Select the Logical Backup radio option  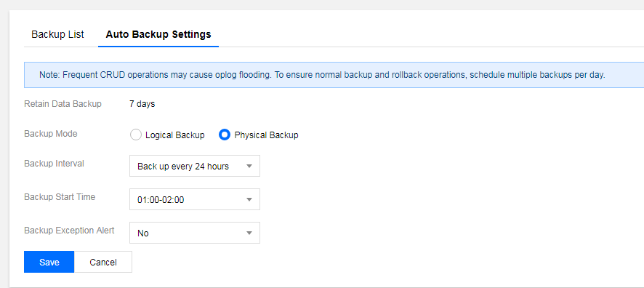tap(135, 135)
